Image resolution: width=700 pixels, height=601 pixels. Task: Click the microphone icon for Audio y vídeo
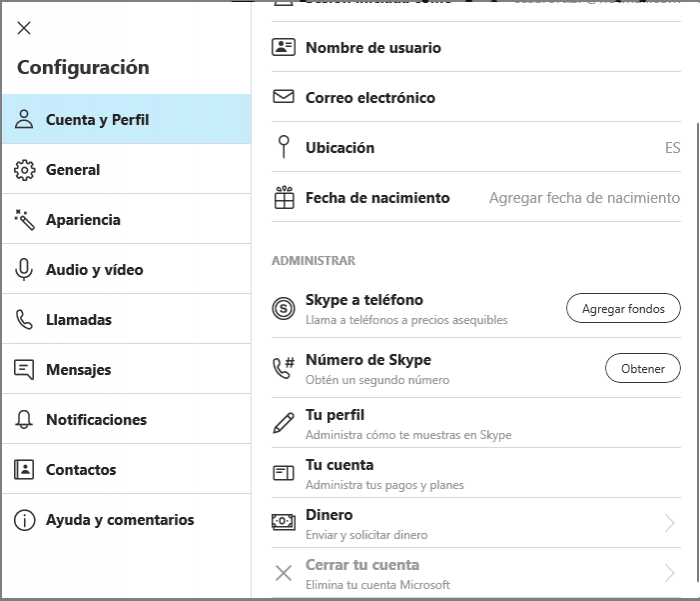tap(24, 270)
